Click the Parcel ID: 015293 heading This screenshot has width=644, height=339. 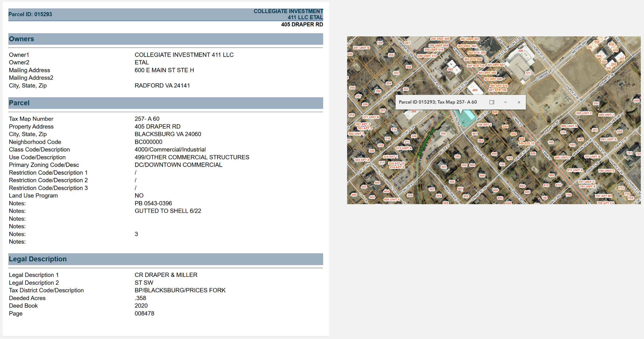pyautogui.click(x=30, y=14)
